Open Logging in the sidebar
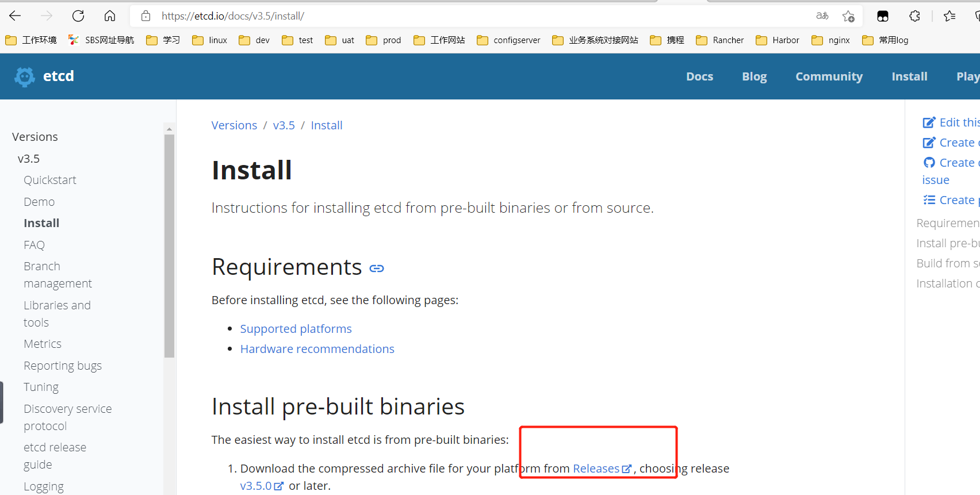Screen dimensions: 980x495 click(44, 486)
